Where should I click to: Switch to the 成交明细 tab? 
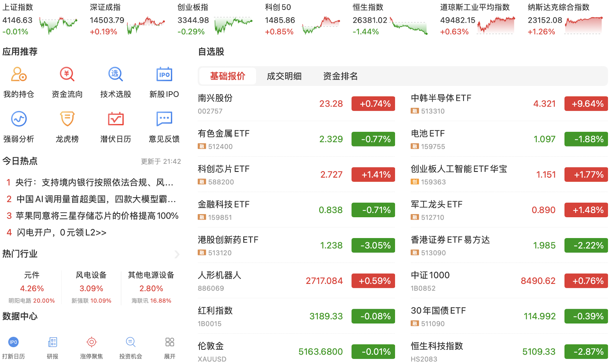[x=284, y=76]
